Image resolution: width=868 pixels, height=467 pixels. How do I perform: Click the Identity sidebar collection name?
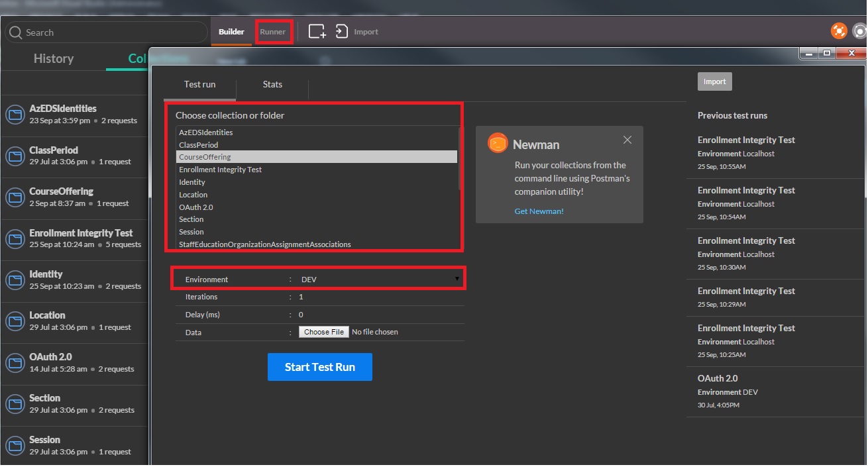46,274
